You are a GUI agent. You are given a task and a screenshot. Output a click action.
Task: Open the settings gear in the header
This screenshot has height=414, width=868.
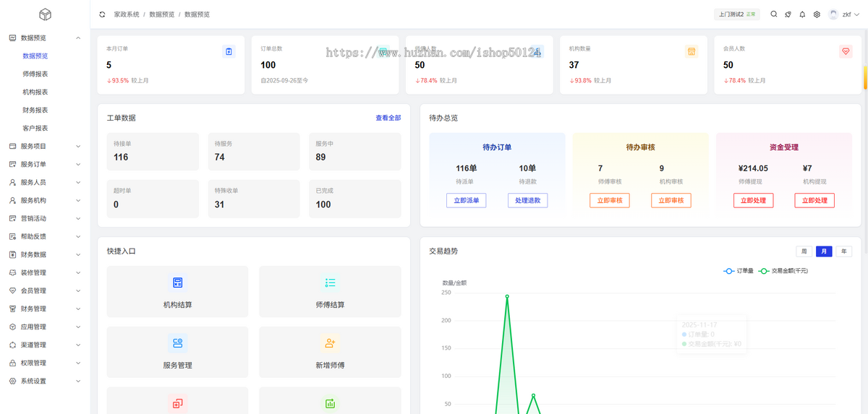pos(817,14)
